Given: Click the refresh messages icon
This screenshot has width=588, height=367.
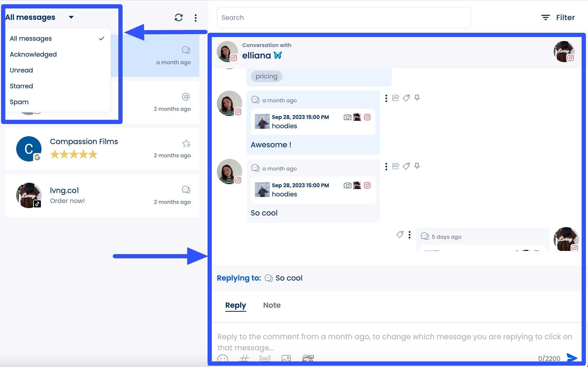Looking at the screenshot, I should (x=179, y=18).
